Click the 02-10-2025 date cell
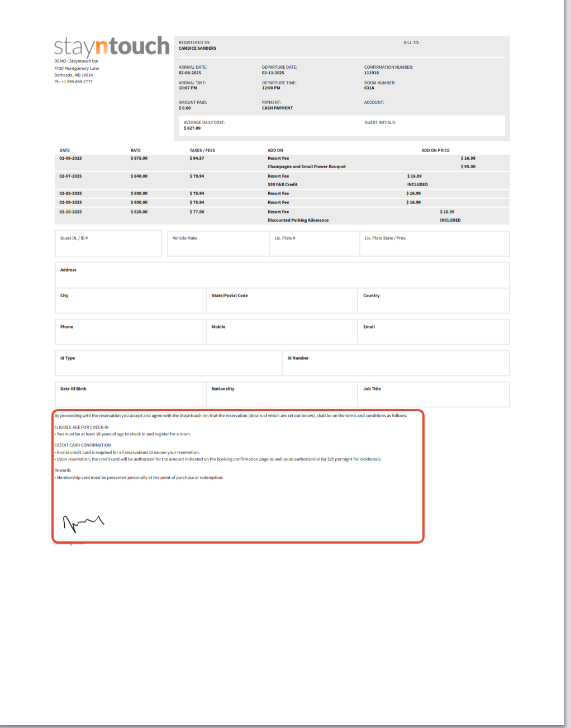Image resolution: width=571 pixels, height=728 pixels. coord(70,212)
